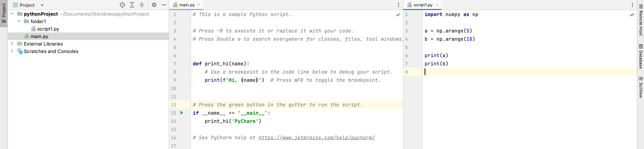Open the three-dot menu of main.py editor
The width and height of the screenshot is (644, 149).
(398, 5)
